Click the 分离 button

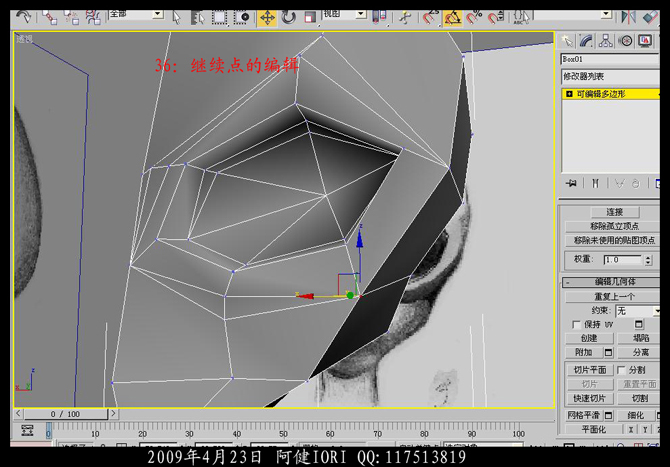click(639, 352)
